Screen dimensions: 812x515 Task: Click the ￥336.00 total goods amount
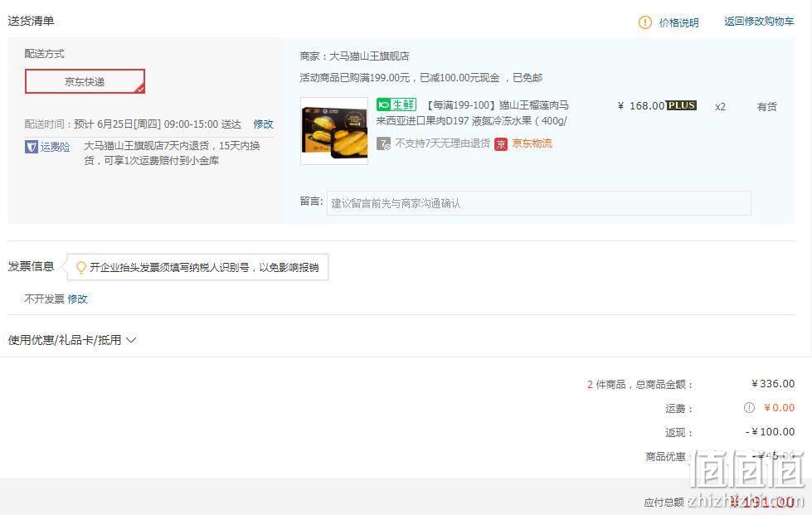773,383
